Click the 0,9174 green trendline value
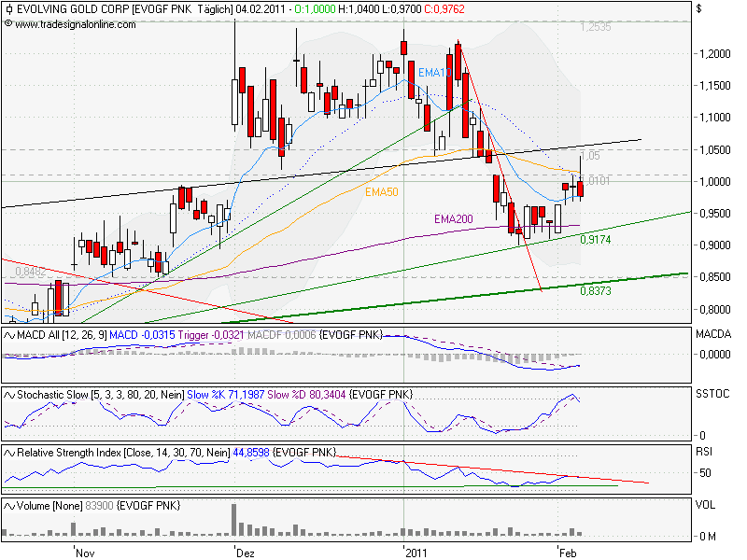The height and width of the screenshot is (560, 747). coord(596,240)
